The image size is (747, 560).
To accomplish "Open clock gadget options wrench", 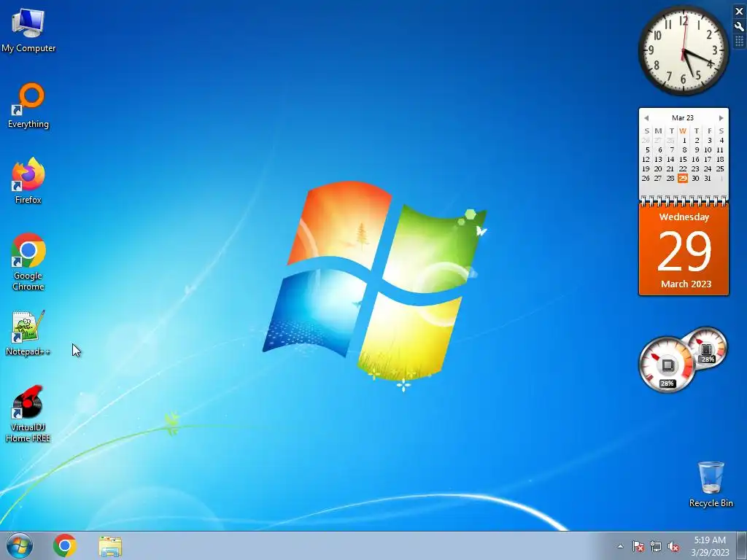I will [x=739, y=27].
